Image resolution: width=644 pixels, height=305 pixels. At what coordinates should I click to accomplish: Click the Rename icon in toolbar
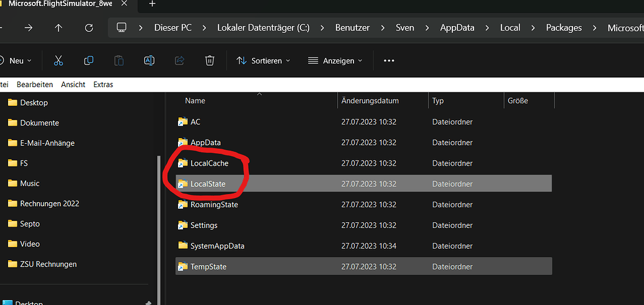(x=149, y=60)
